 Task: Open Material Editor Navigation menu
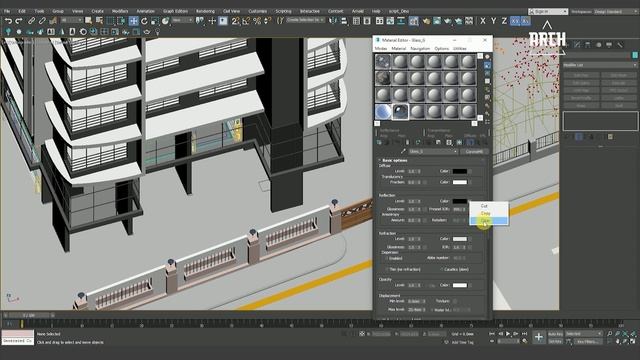click(420, 48)
